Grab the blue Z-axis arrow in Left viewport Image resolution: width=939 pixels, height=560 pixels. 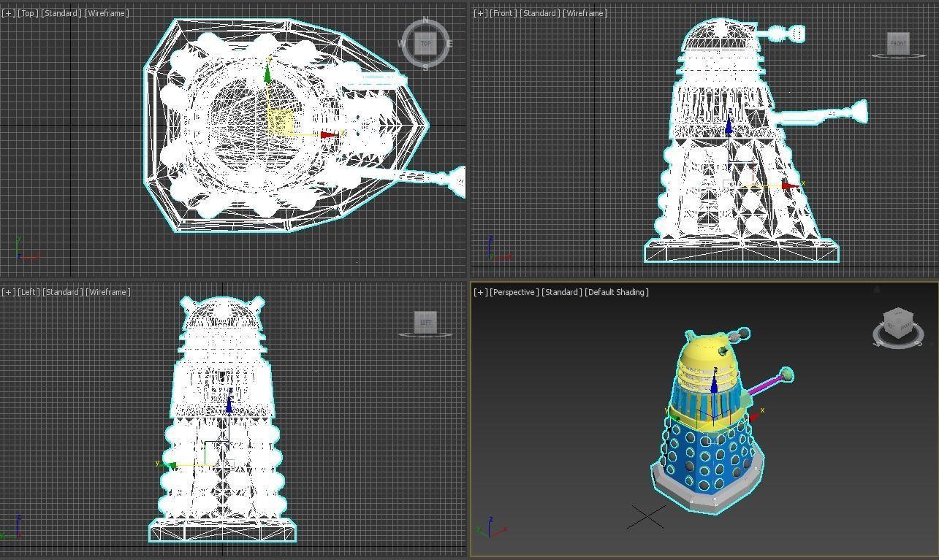pyautogui.click(x=229, y=403)
